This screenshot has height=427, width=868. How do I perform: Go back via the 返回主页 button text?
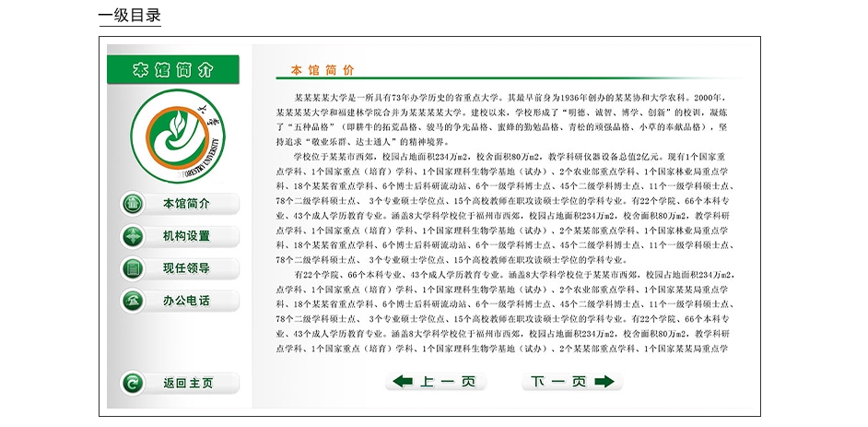point(188,383)
